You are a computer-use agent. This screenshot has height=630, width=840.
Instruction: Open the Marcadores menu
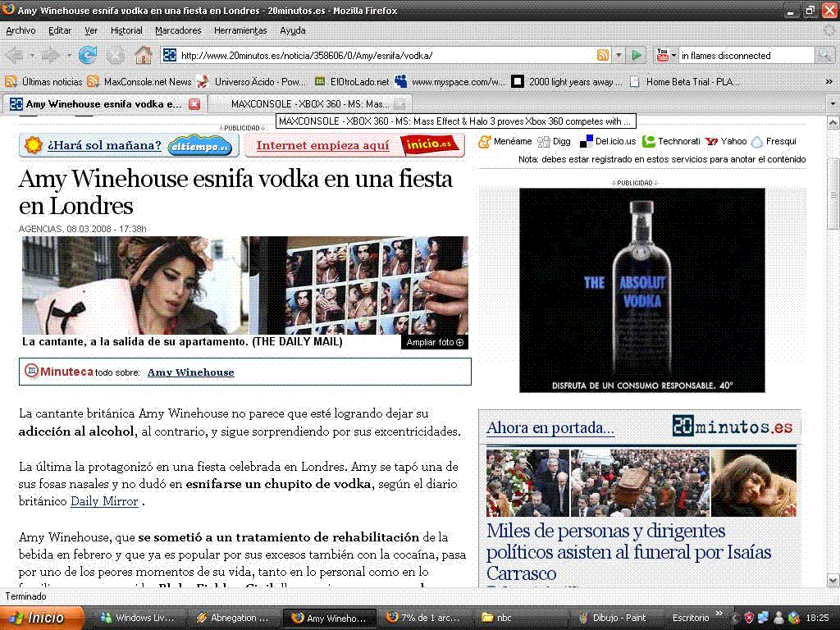[178, 30]
